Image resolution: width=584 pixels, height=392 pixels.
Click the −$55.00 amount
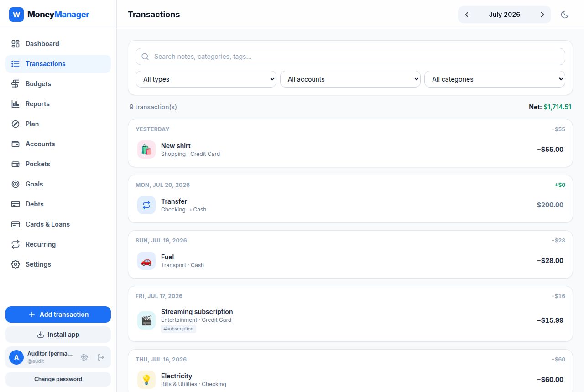550,150
